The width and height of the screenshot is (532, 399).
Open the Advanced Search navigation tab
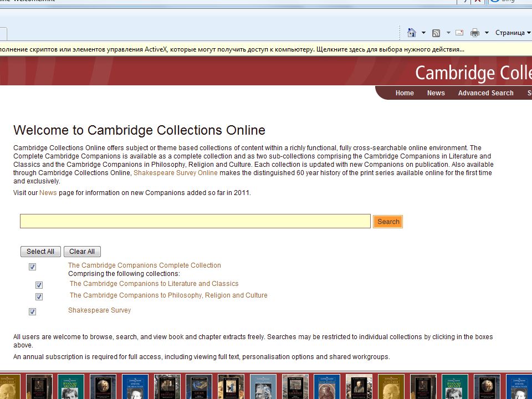485,93
